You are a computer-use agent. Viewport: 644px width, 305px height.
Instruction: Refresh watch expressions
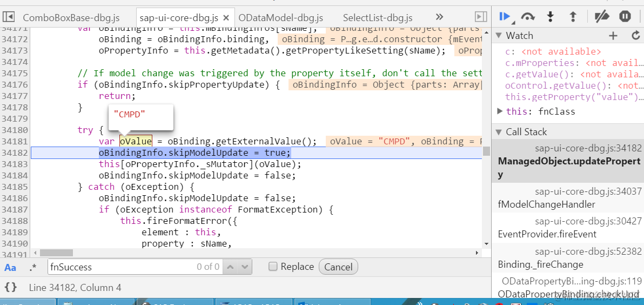[636, 36]
